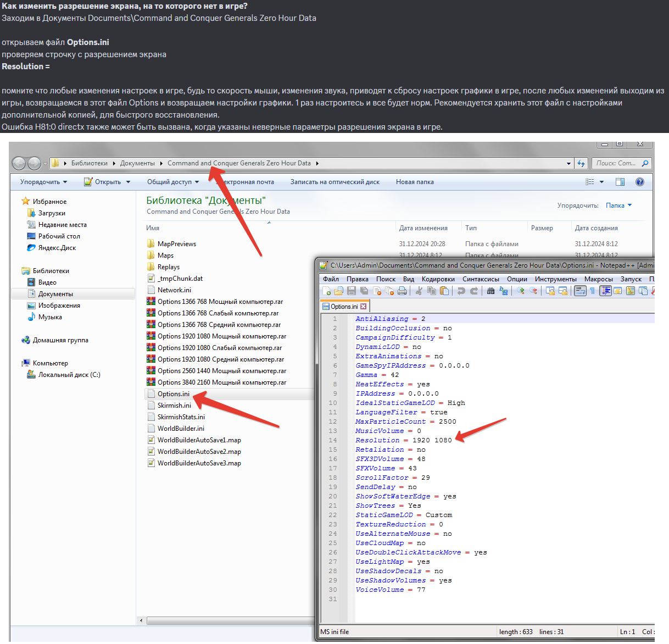This screenshot has width=669, height=644.
Task: Click Save All icon in Notepad++ toolbar
Action: coord(364,291)
